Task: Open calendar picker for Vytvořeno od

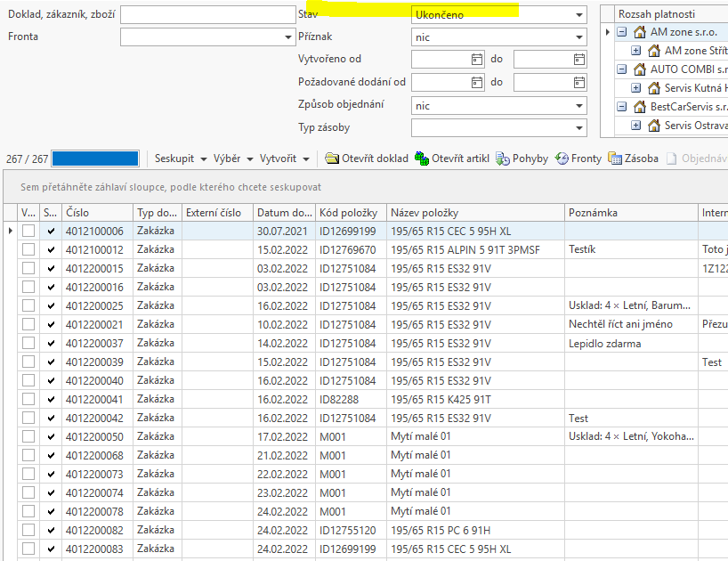Action: (x=477, y=60)
